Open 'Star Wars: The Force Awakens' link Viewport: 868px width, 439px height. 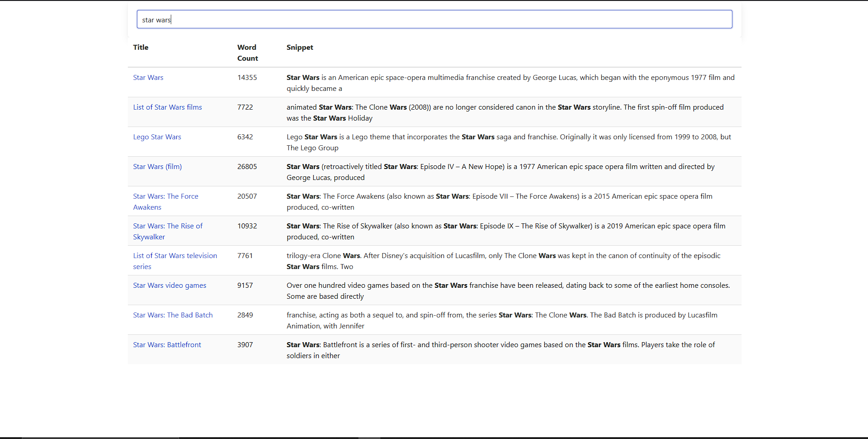[x=165, y=202]
